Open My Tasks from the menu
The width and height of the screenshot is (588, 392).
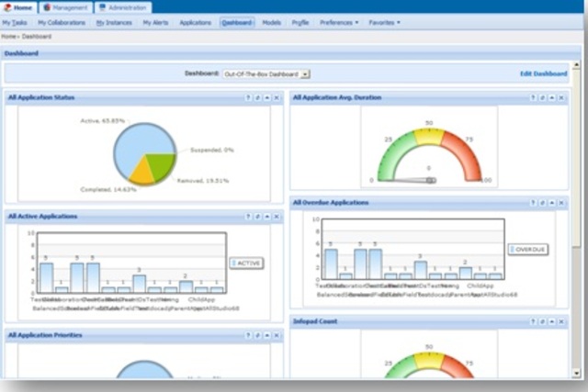15,22
